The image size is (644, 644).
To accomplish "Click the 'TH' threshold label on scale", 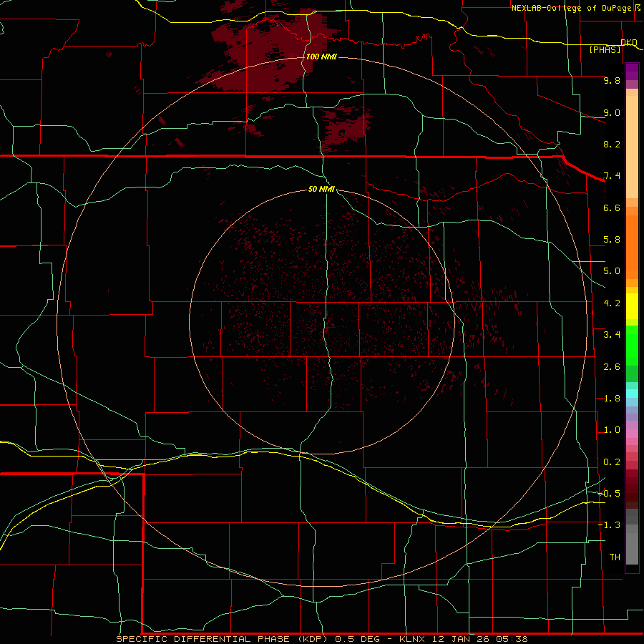I will (x=615, y=557).
